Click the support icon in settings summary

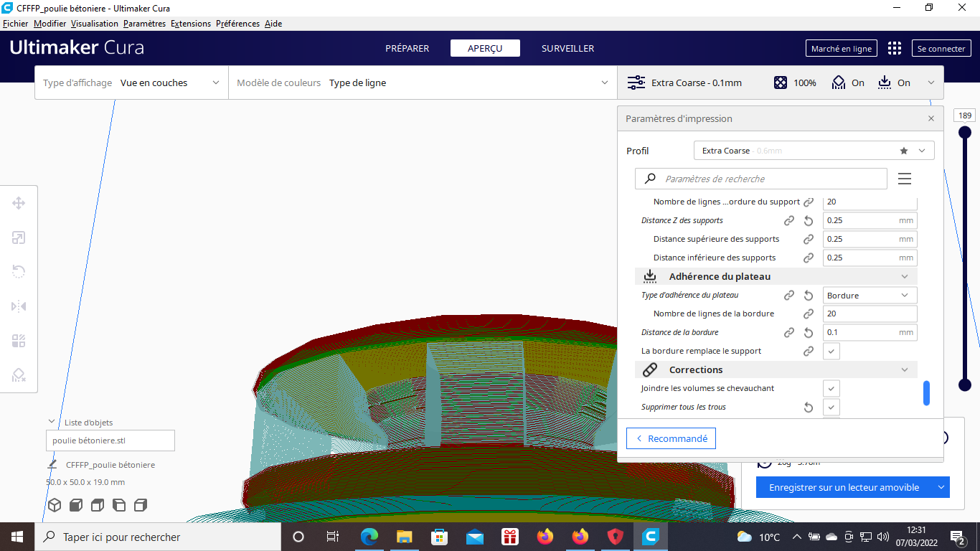click(x=838, y=83)
